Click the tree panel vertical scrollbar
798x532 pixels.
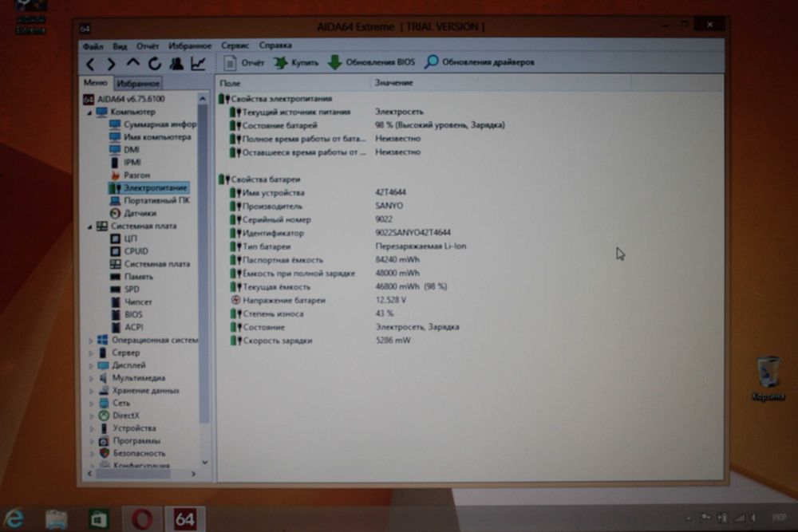[203, 265]
